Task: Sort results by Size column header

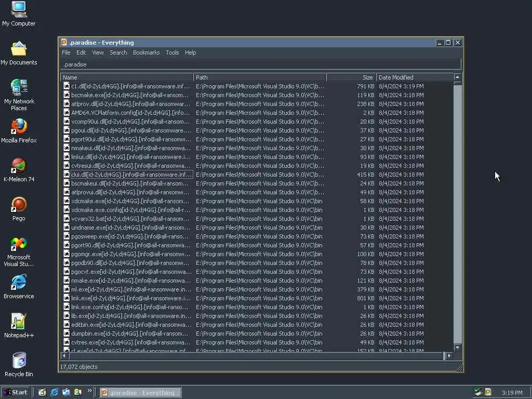Action: pyautogui.click(x=351, y=77)
